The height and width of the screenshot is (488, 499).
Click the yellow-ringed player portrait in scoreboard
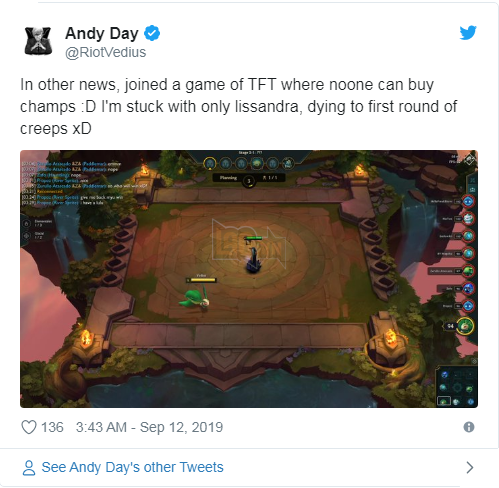[465, 326]
